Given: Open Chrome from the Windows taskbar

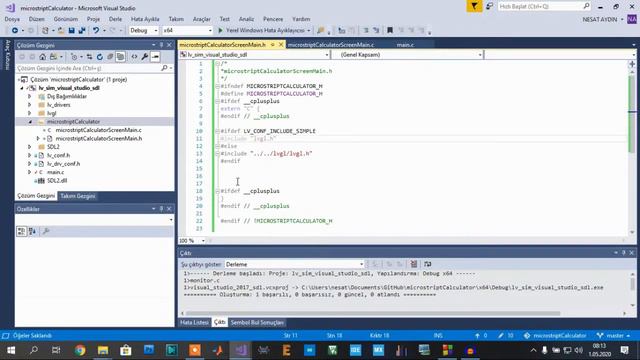Looking at the screenshot, I should [80, 351].
